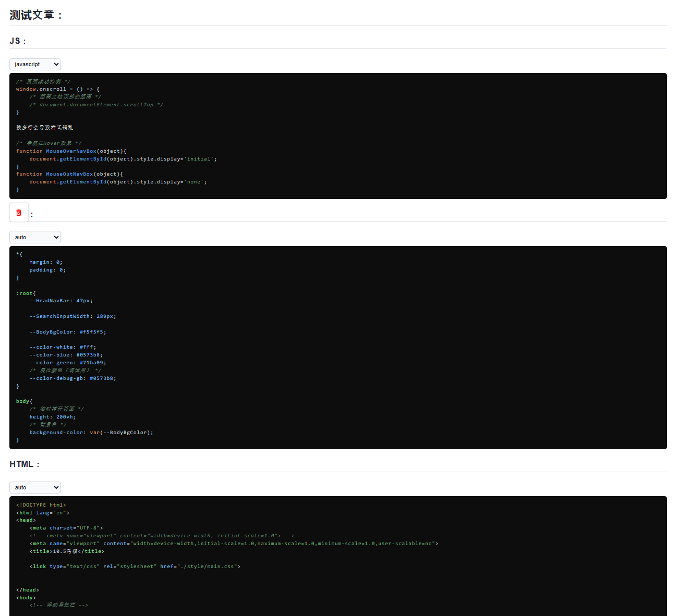The width and height of the screenshot is (679, 616).
Task: Click the 10.5考核 title text in the HTML code
Action: [62, 551]
